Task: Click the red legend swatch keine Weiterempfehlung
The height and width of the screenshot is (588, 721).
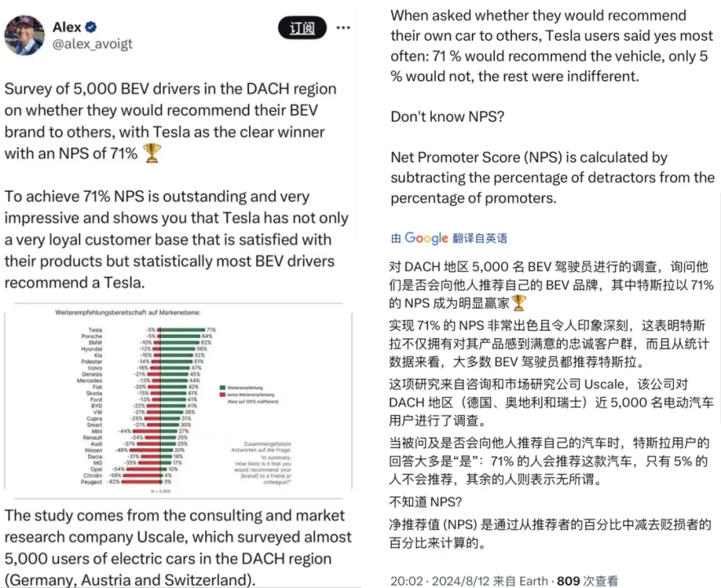Action: point(223,394)
